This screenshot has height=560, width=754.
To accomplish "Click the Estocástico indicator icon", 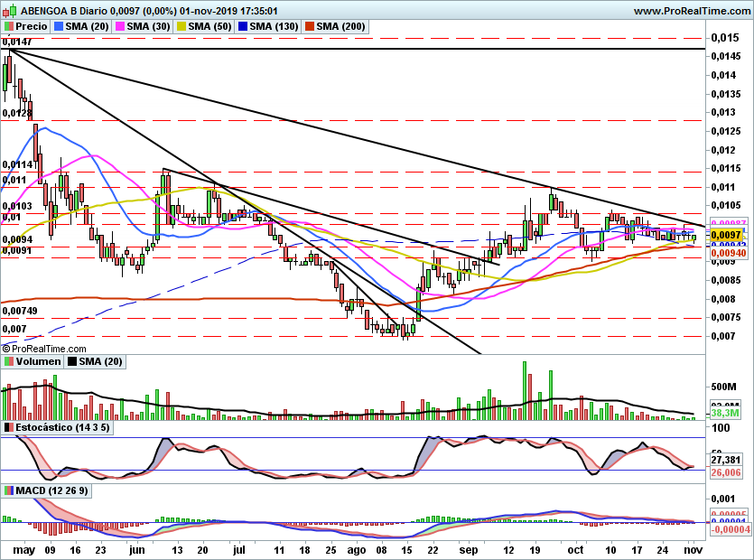I will click(x=9, y=427).
